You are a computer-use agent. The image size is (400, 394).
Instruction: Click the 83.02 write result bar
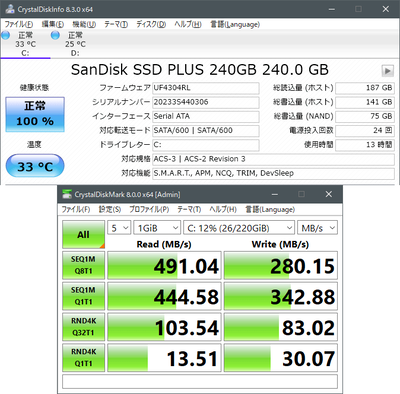tap(281, 327)
